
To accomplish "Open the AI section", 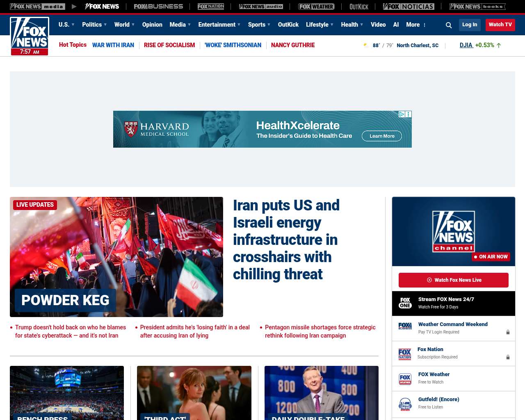I will 396,25.
